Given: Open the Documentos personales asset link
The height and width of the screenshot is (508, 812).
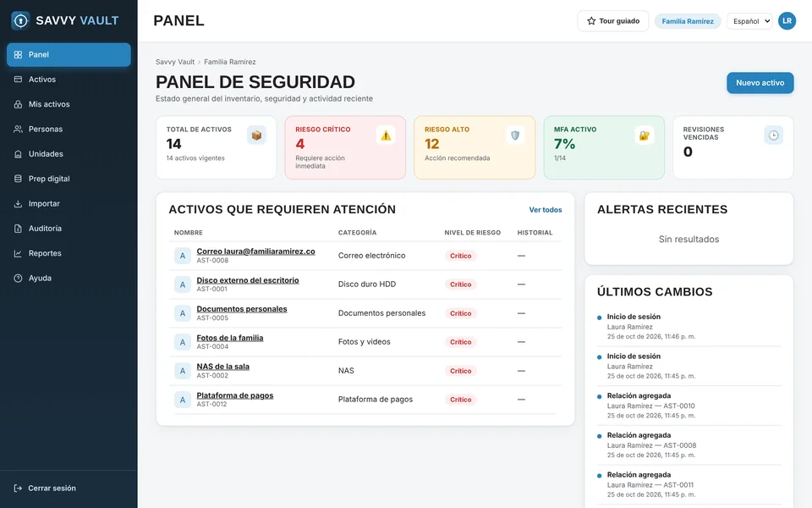Looking at the screenshot, I should point(242,309).
